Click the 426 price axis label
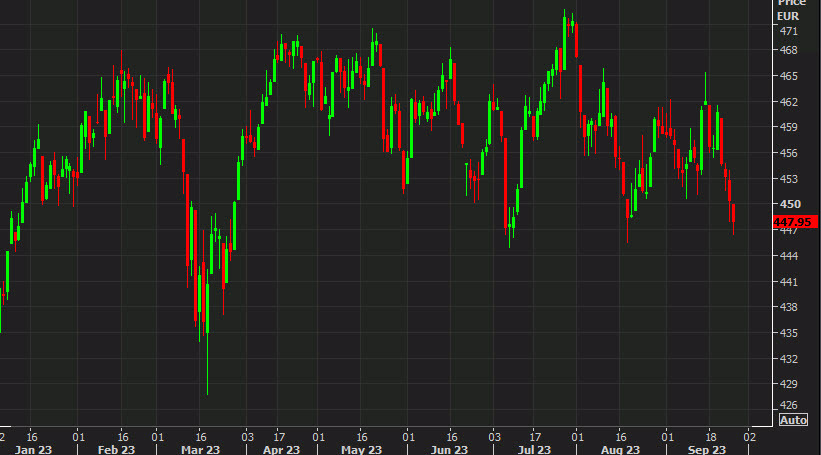The height and width of the screenshot is (455, 821). pos(789,405)
